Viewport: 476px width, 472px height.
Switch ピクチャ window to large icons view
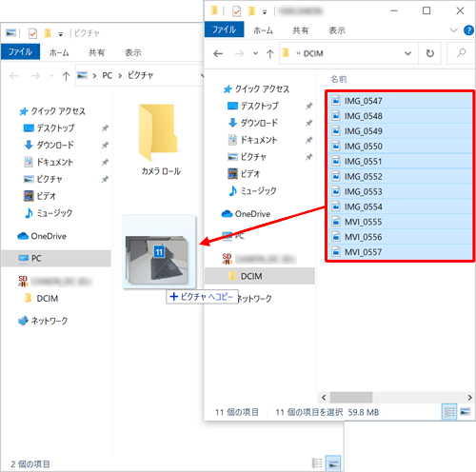333,463
